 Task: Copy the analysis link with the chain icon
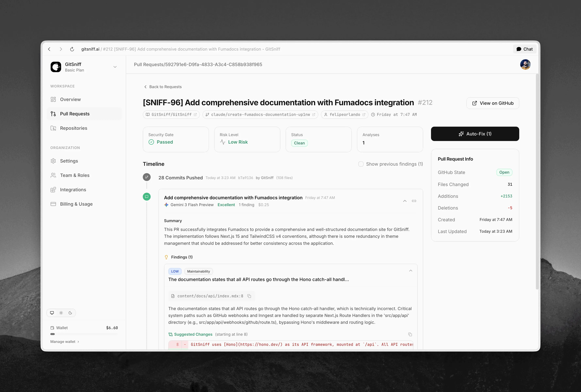click(x=414, y=201)
